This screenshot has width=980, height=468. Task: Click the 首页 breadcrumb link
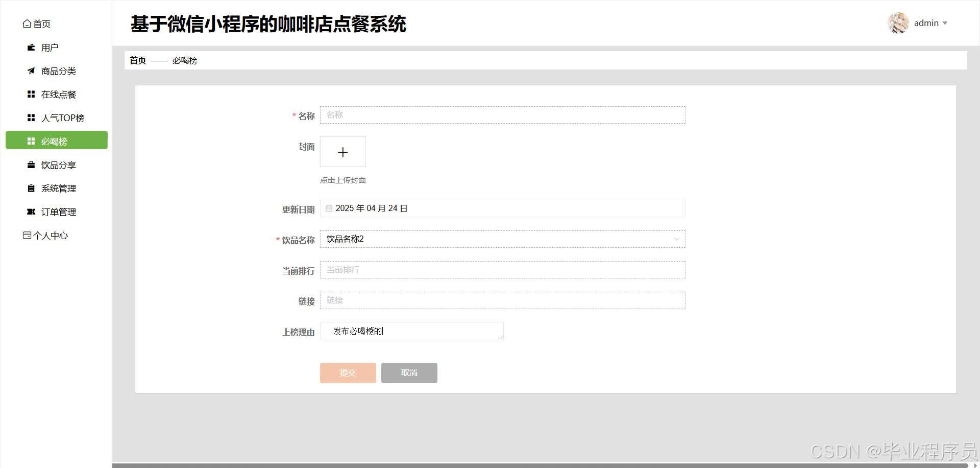pyautogui.click(x=137, y=60)
